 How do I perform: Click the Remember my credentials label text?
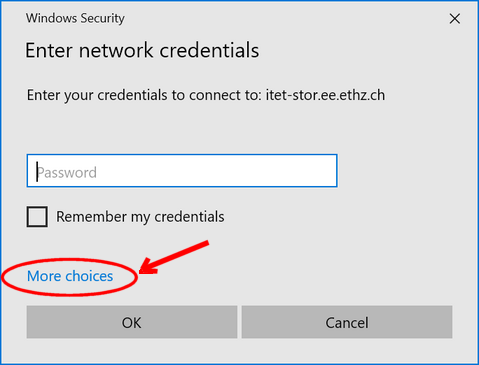point(140,217)
